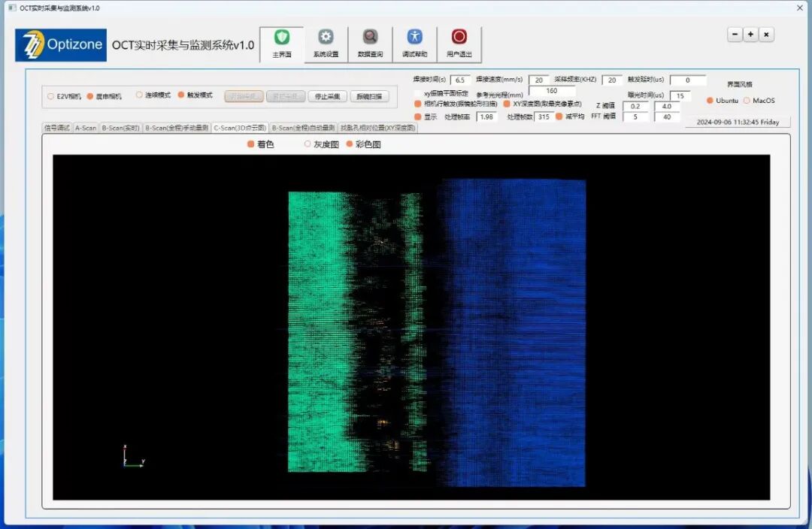Switch to the A-Scan tab
The width and height of the screenshot is (812, 529).
tap(86, 128)
